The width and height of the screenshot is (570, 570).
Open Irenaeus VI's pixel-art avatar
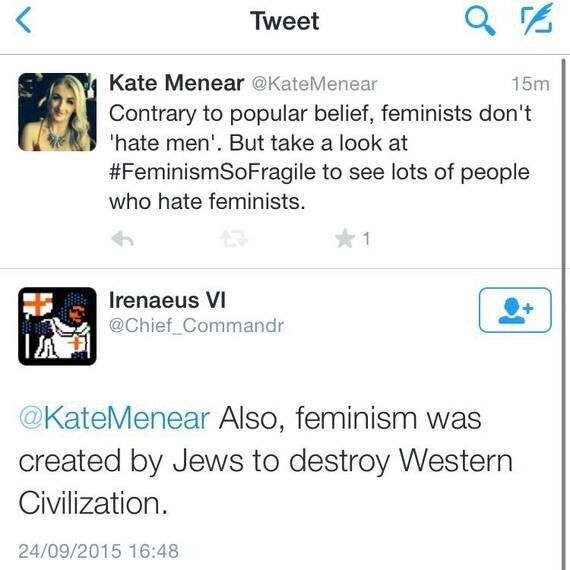click(x=57, y=326)
